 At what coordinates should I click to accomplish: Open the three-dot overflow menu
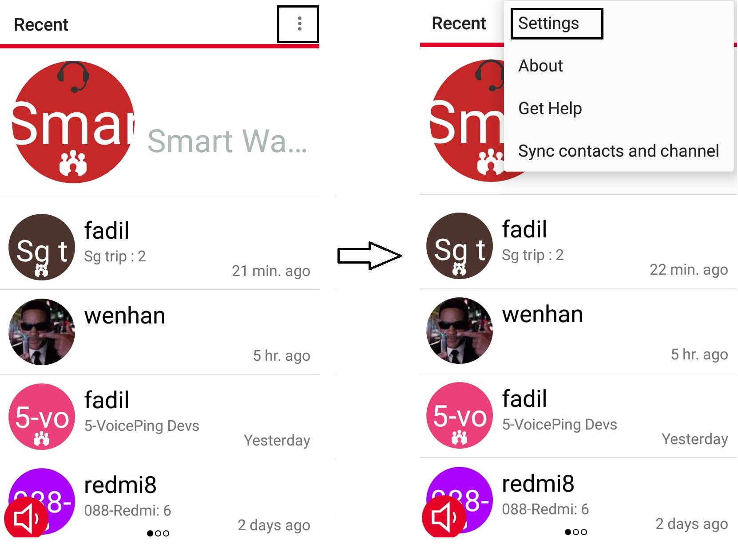pos(299,24)
